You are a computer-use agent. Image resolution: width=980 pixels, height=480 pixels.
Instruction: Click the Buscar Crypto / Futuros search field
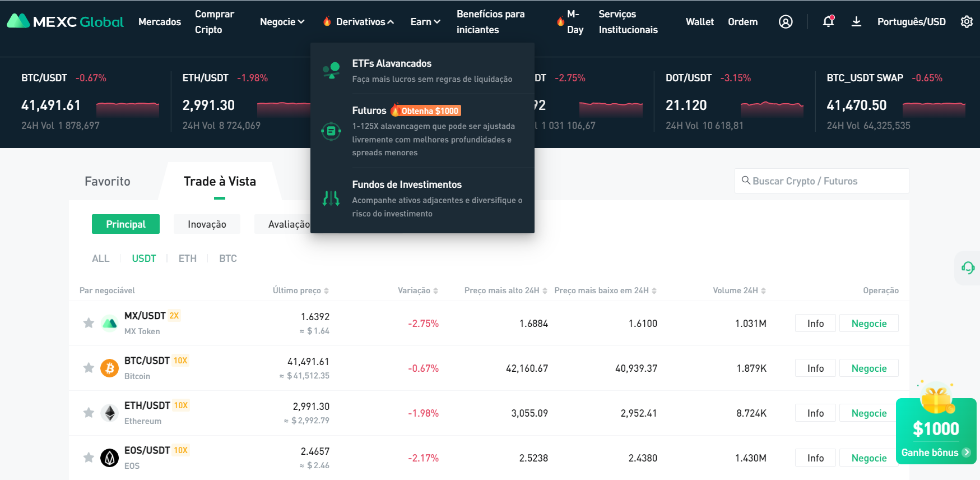pyautogui.click(x=821, y=181)
